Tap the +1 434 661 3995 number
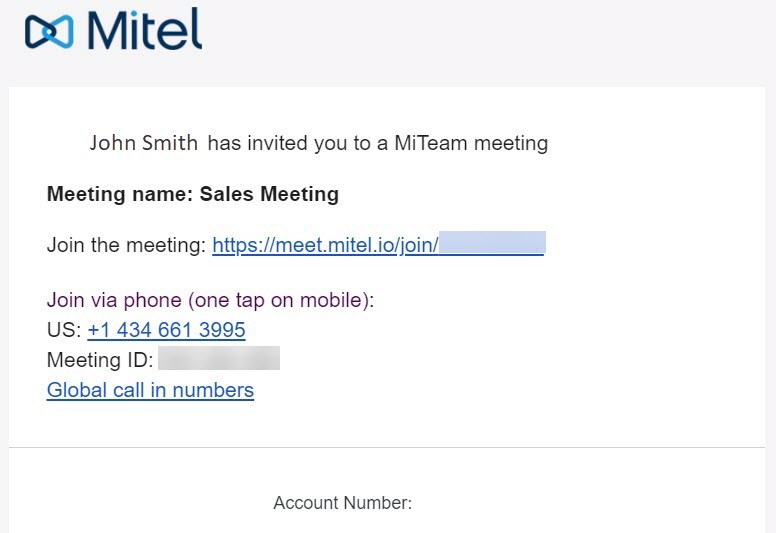 tap(166, 330)
